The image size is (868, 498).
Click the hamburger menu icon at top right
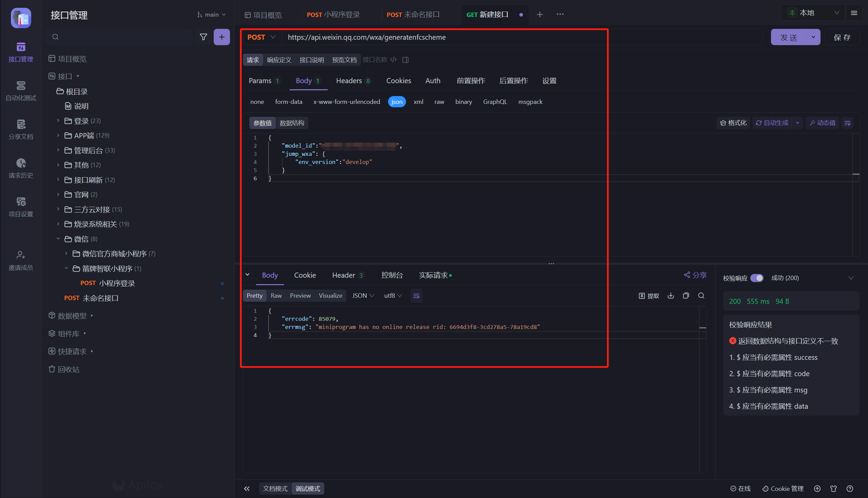point(854,13)
